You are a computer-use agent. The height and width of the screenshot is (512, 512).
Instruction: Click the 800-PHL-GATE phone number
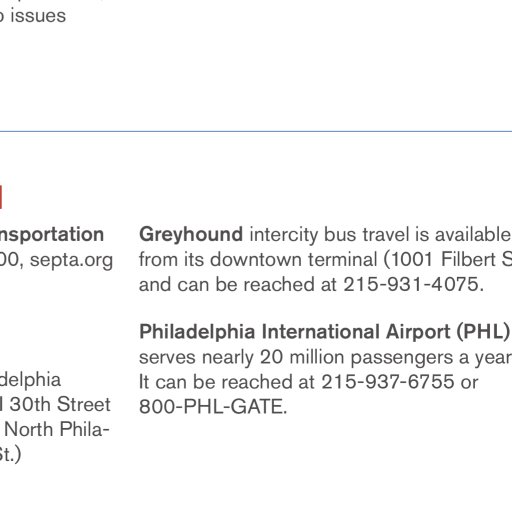click(x=213, y=407)
